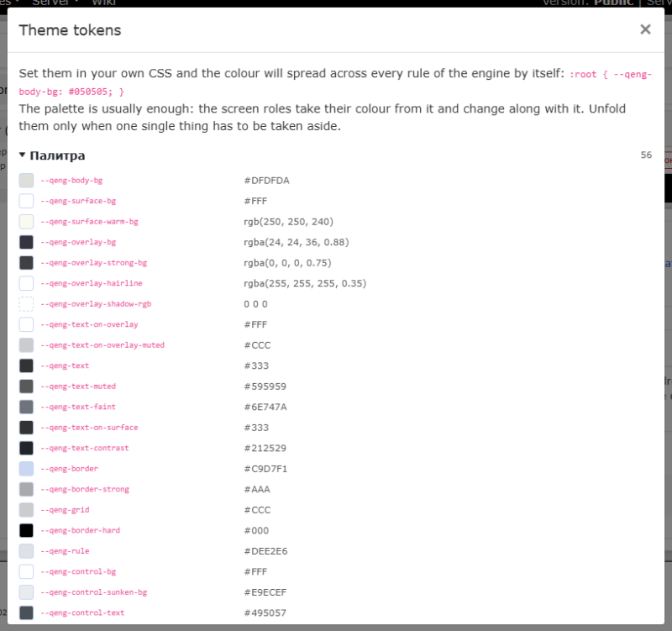Image resolution: width=672 pixels, height=631 pixels.
Task: Select the value #212529
Action: coord(265,448)
